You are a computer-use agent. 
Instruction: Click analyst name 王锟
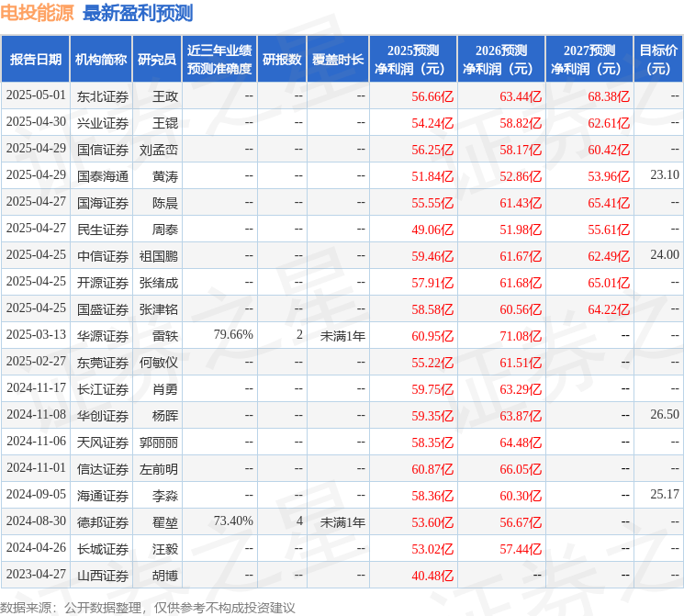tap(165, 123)
